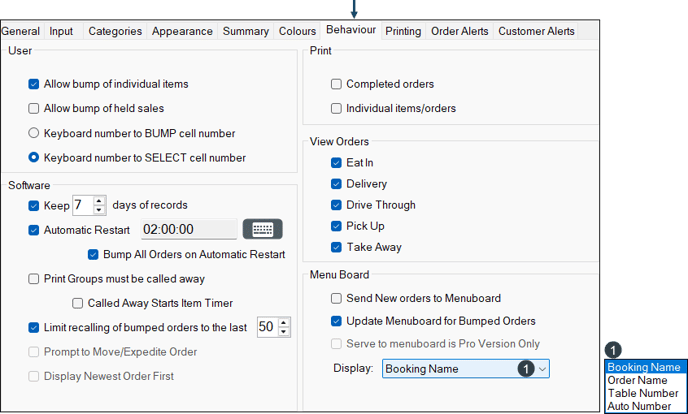This screenshot has height=414, width=688.
Task: Select the Behaviour tab
Action: point(351,30)
